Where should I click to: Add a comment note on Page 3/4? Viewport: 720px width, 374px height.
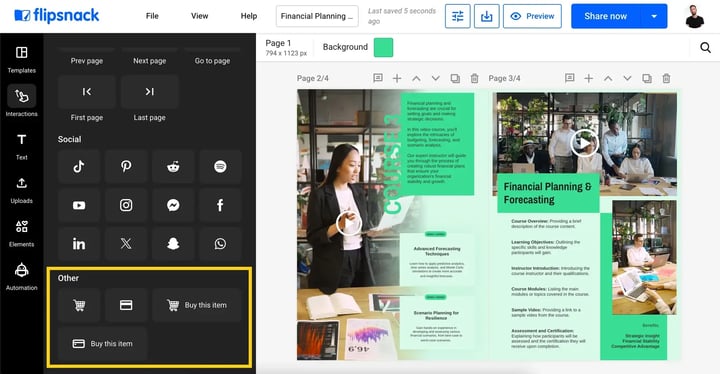pyautogui.click(x=569, y=78)
